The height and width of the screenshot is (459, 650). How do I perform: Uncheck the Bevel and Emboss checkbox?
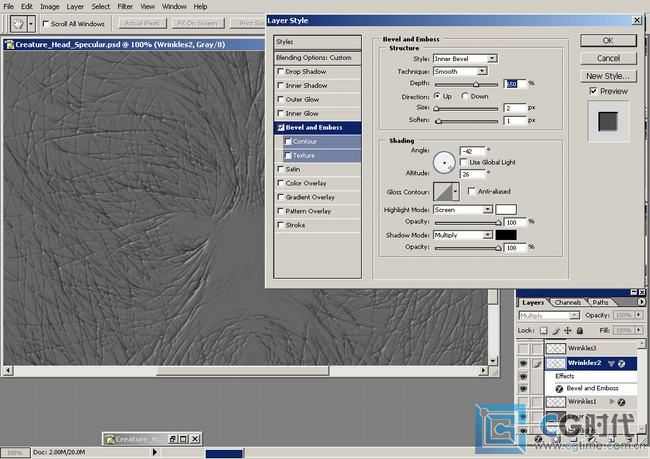click(281, 127)
